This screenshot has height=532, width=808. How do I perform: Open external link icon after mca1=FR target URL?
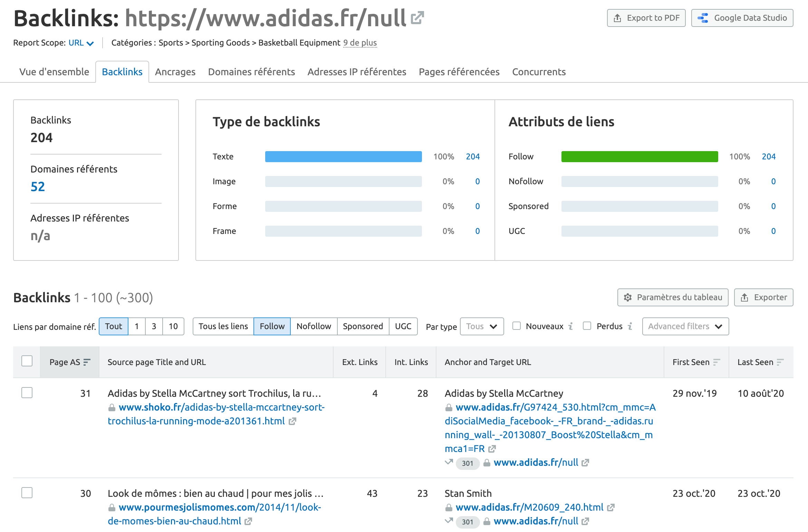click(x=492, y=449)
